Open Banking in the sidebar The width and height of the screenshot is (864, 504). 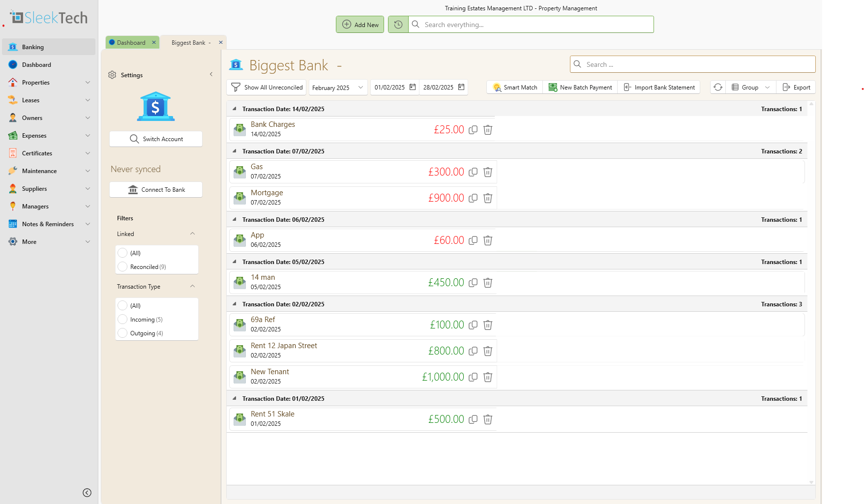coord(49,47)
